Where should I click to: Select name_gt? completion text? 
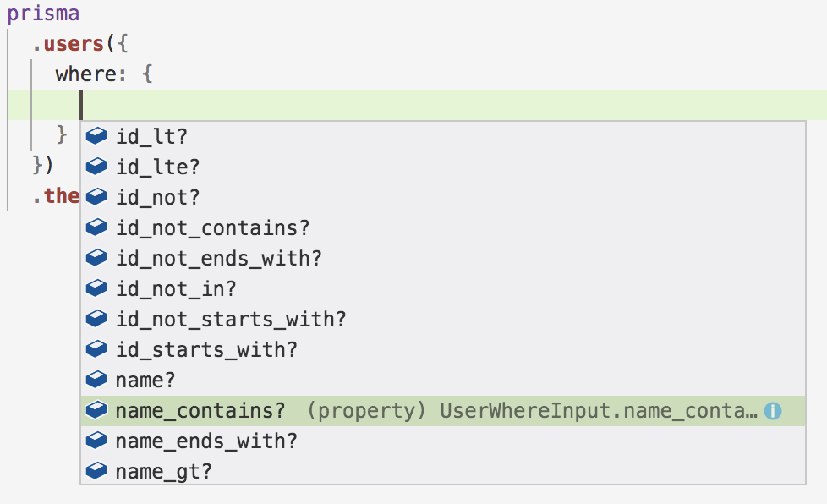coord(163,471)
